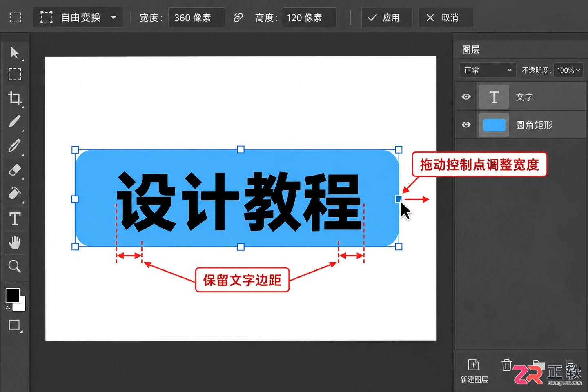The height and width of the screenshot is (392, 588).
Task: Click the 高度 field showing 120 像素
Action: coord(309,18)
